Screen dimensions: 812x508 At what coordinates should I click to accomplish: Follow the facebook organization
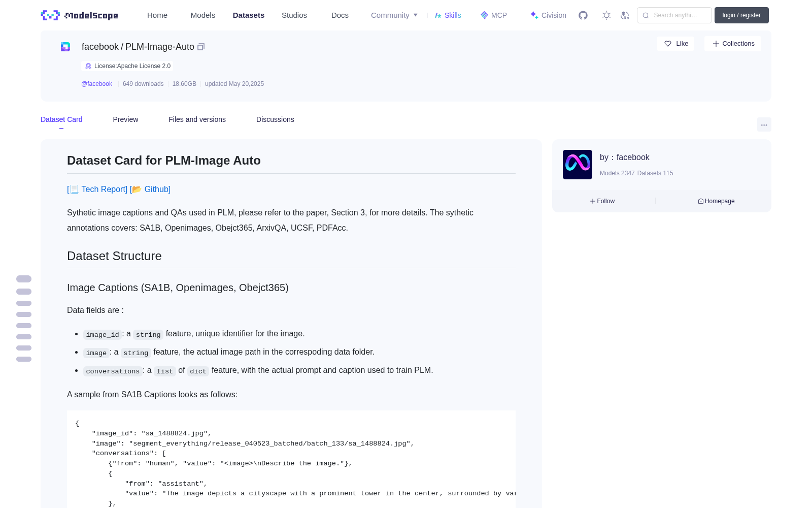602,201
